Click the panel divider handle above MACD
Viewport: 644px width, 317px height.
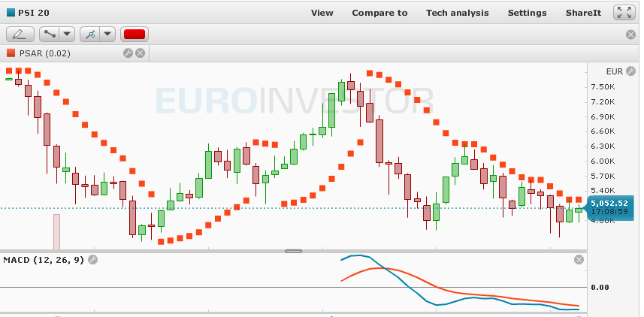point(293,251)
